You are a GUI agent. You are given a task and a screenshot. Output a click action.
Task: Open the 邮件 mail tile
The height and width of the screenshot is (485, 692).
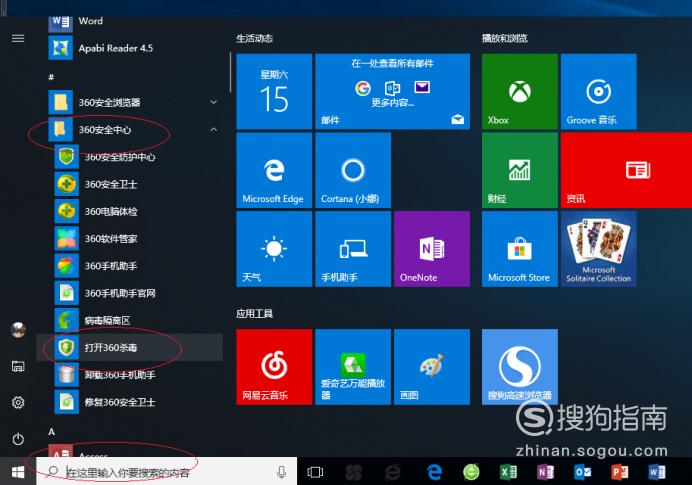click(x=393, y=92)
